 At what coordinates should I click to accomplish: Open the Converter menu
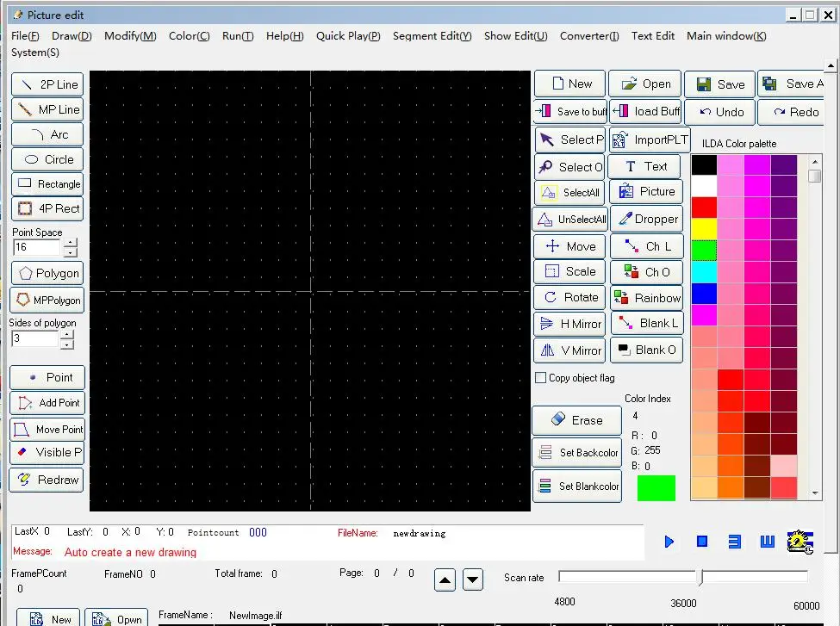[589, 36]
